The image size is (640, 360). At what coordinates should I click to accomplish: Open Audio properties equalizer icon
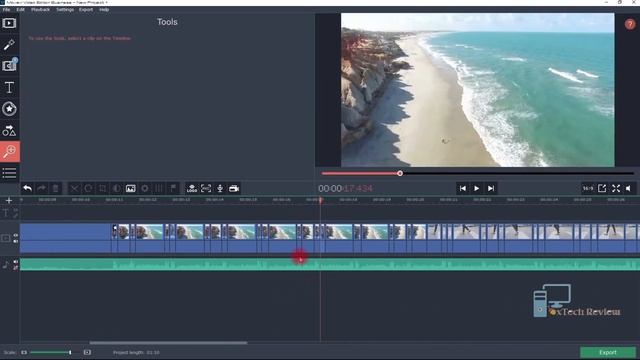coord(159,188)
